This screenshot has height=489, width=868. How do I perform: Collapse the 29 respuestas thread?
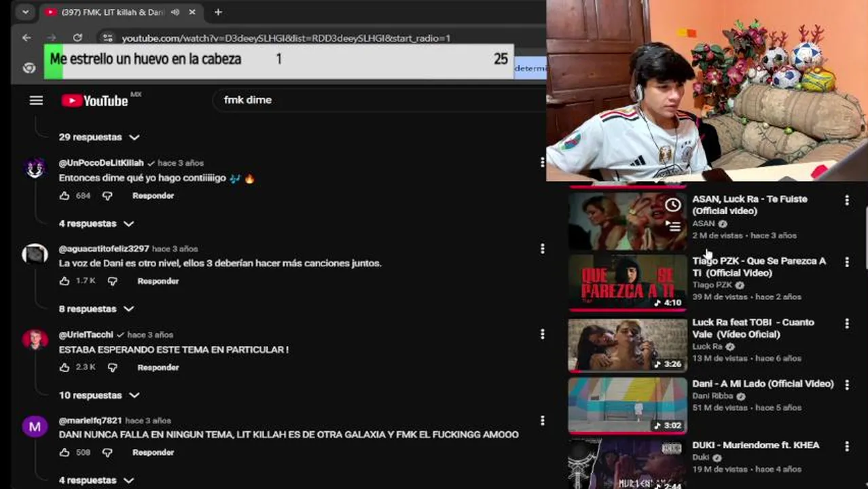pyautogui.click(x=99, y=137)
